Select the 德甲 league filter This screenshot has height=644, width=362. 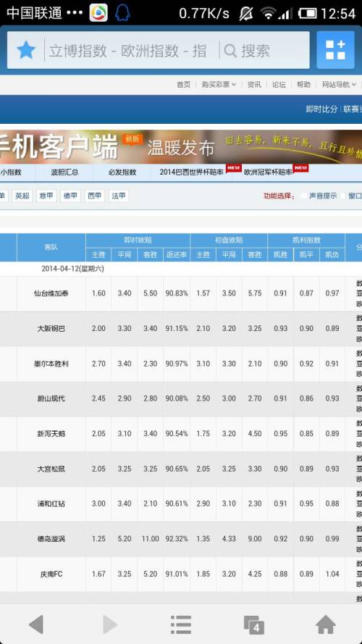(x=71, y=196)
